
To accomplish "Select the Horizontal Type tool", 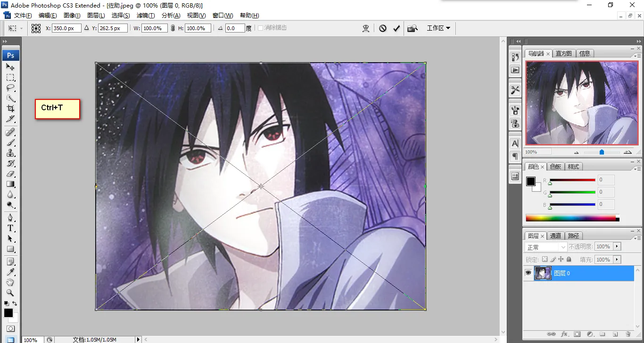I will coord(10,228).
